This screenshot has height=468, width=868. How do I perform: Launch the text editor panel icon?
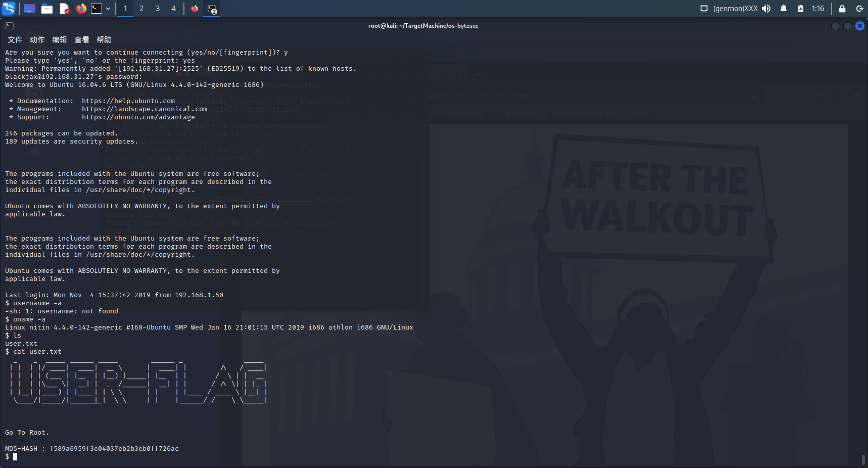coord(64,9)
